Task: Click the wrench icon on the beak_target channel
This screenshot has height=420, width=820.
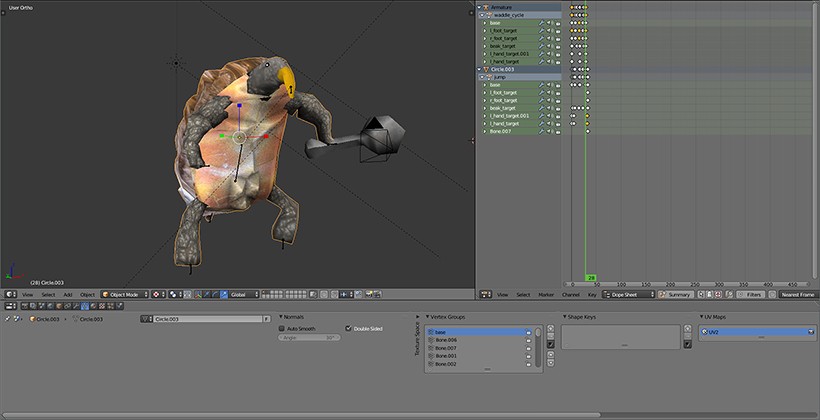Action: (541, 45)
